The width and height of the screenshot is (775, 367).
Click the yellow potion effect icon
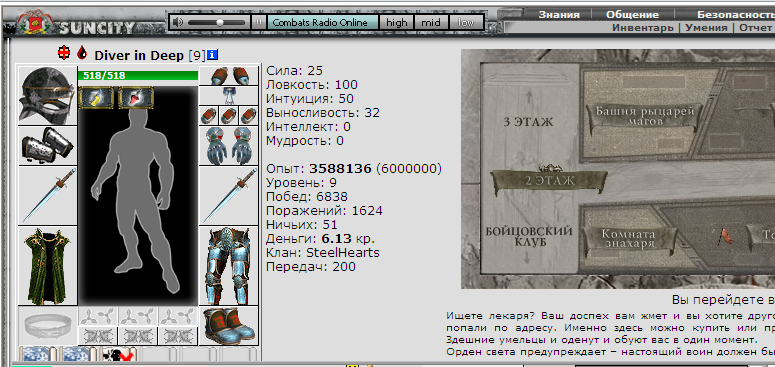[96, 97]
